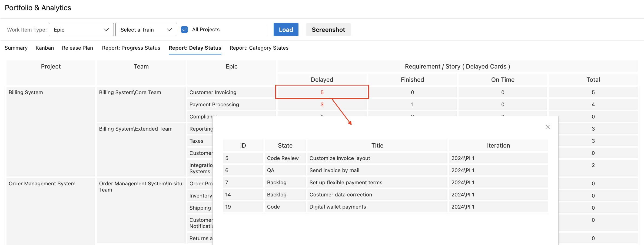Click the Send invoice by mail title
644x245 pixels.
334,170
